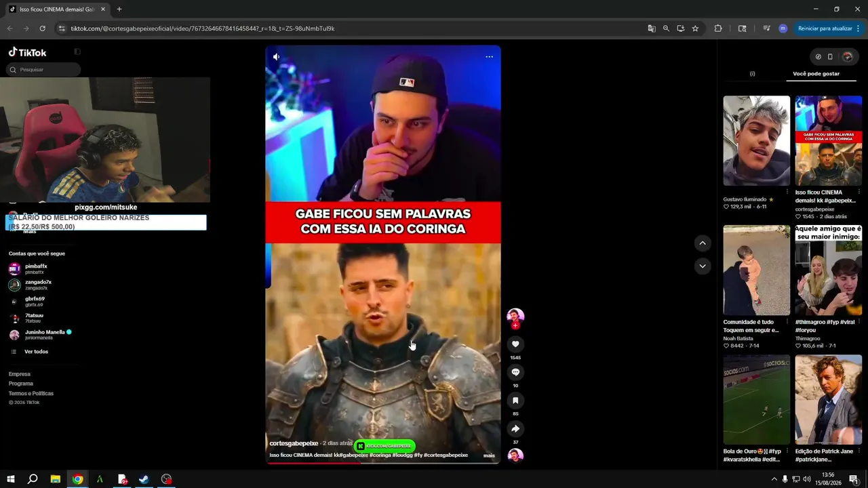Click the TikTok logo to go home

click(27, 52)
